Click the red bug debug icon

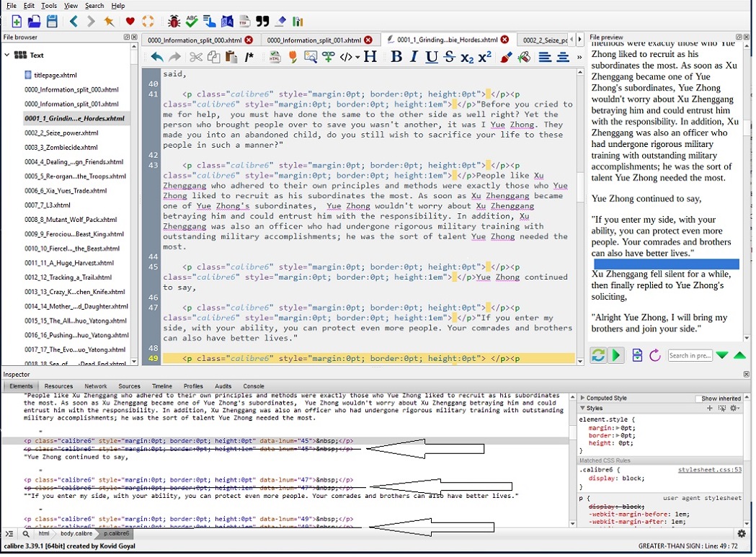coord(174,22)
